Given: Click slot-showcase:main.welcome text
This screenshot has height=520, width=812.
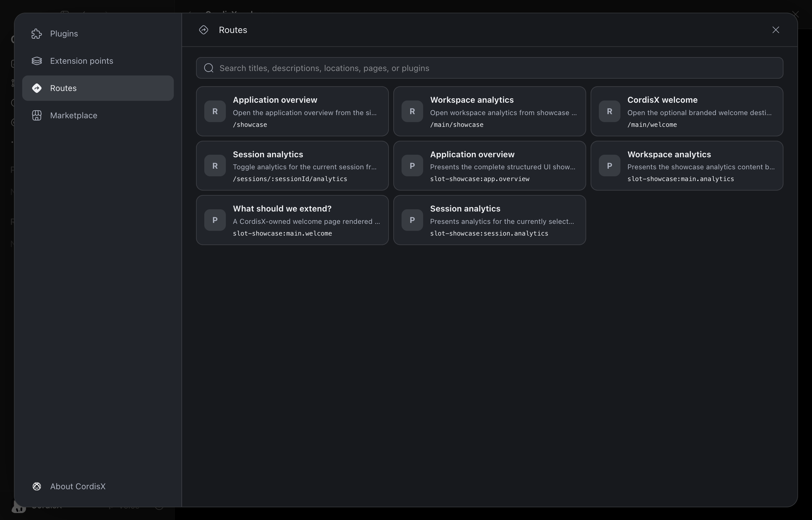Looking at the screenshot, I should 282,234.
